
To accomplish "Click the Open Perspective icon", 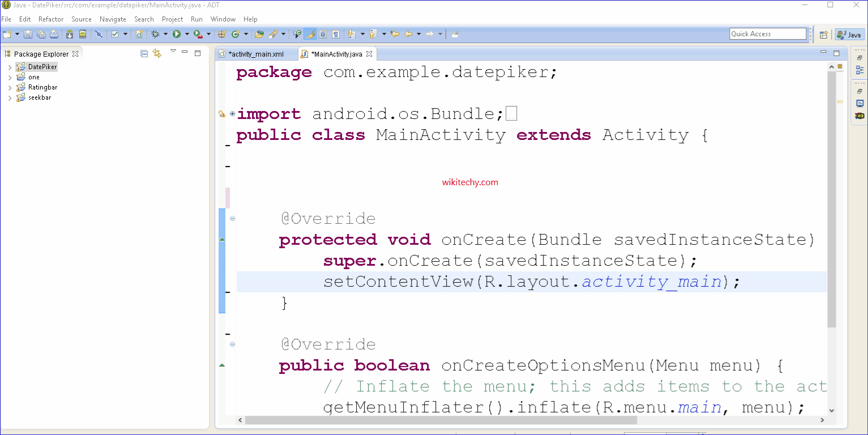I will 823,35.
